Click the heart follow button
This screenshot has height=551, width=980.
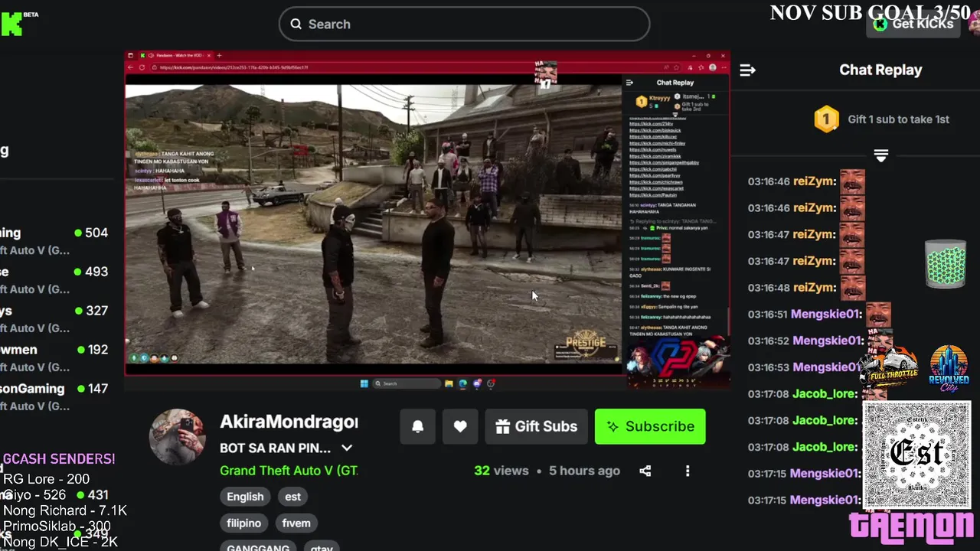tap(460, 427)
